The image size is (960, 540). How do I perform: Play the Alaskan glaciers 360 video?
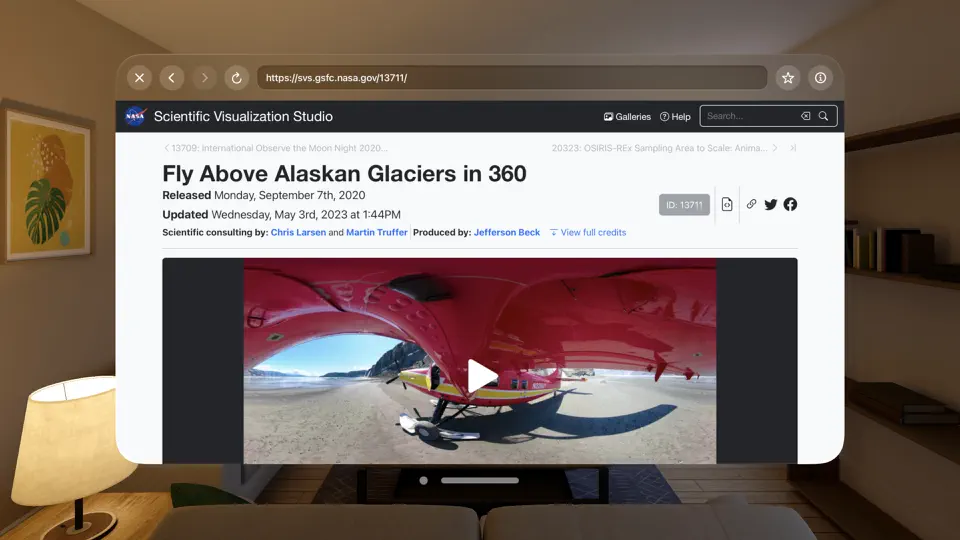tap(481, 375)
